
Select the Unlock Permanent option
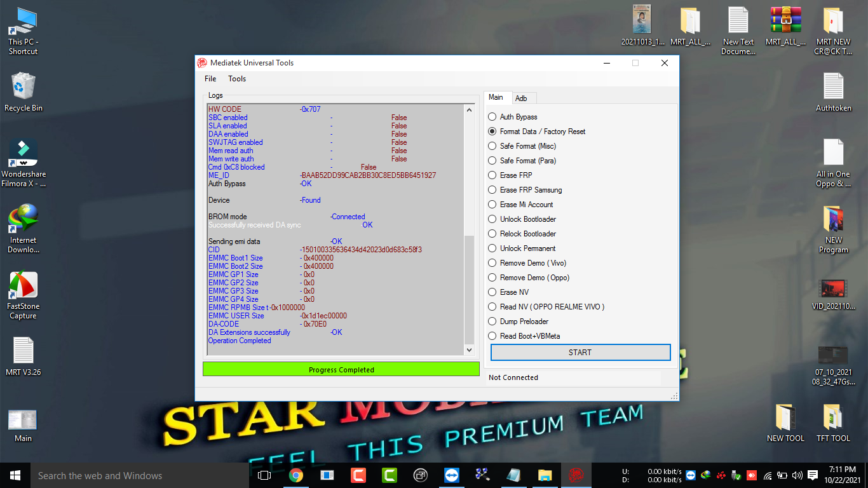tap(522, 248)
